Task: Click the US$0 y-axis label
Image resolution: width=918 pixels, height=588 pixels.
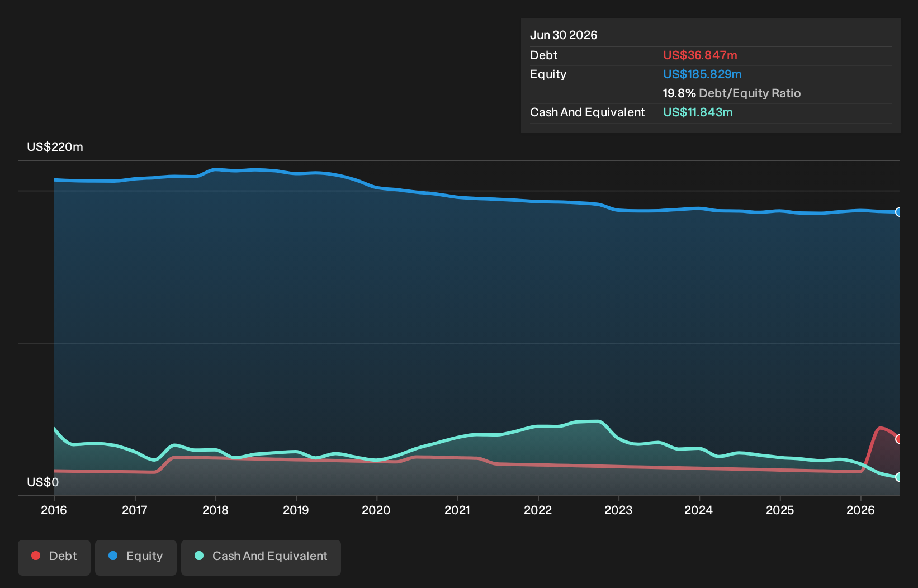Action: click(x=42, y=482)
